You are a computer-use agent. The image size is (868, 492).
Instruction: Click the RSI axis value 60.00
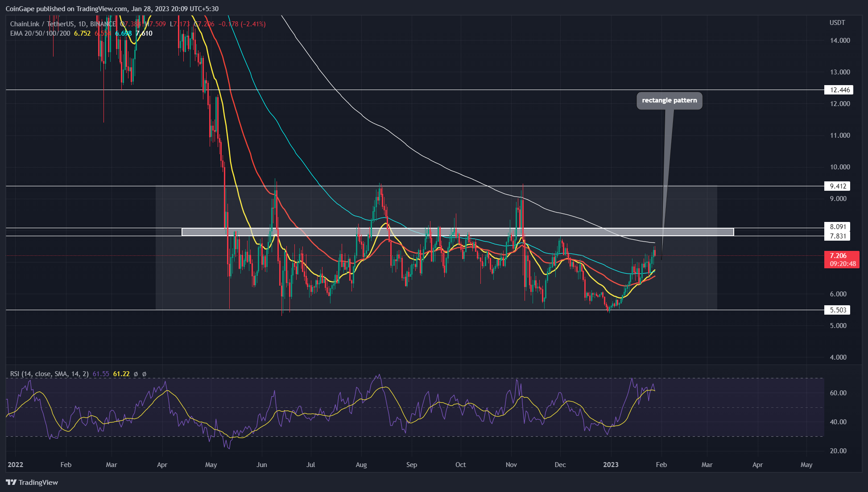[838, 393]
